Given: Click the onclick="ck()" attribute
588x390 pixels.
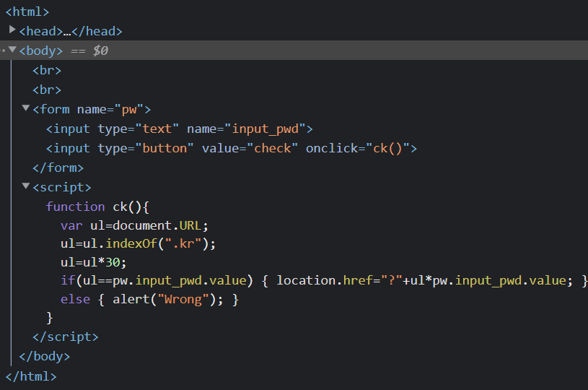Looking at the screenshot, I should pos(357,149).
